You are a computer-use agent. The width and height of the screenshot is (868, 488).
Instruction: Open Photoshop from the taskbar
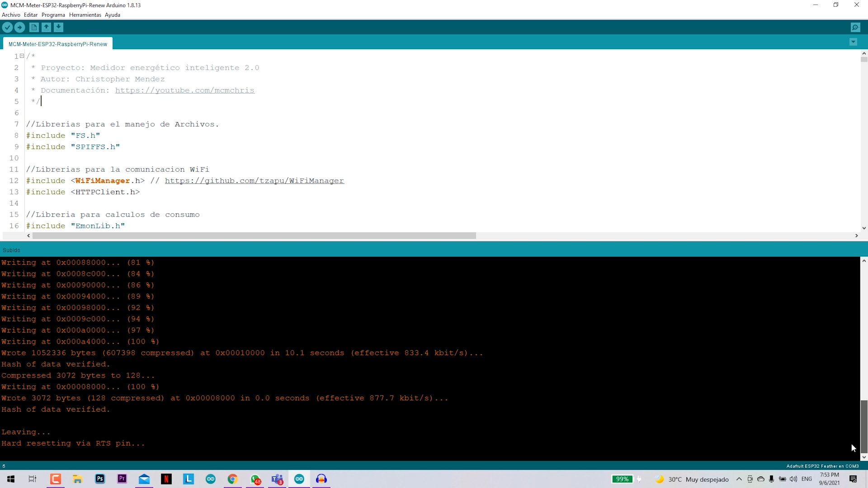coord(100,479)
